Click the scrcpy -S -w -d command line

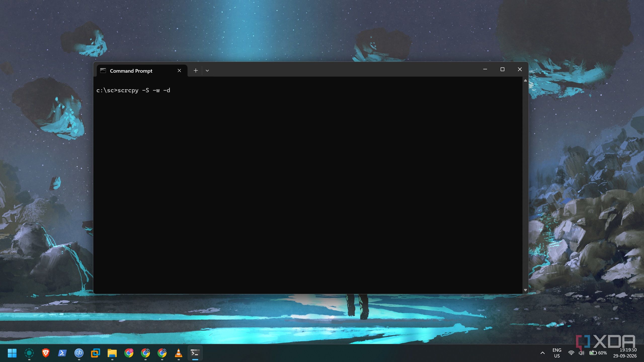click(133, 90)
